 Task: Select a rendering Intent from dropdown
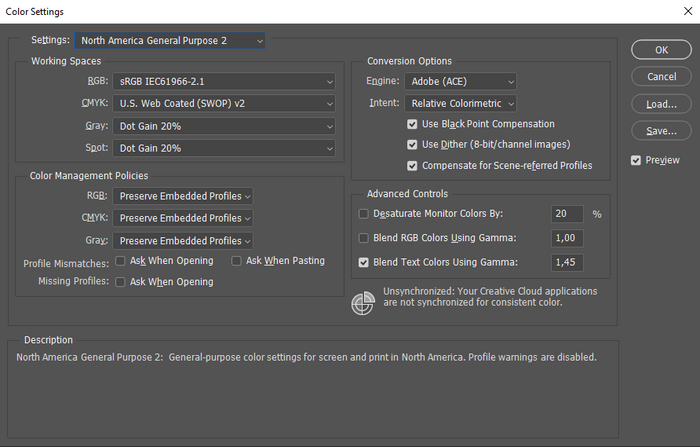tap(461, 103)
